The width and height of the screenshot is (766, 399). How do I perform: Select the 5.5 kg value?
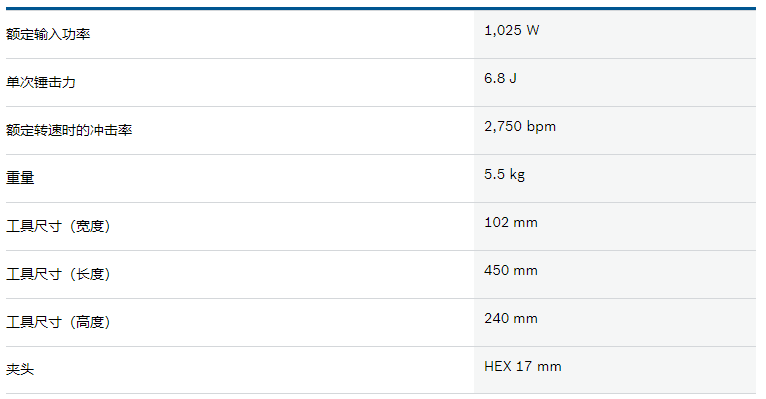(504, 174)
